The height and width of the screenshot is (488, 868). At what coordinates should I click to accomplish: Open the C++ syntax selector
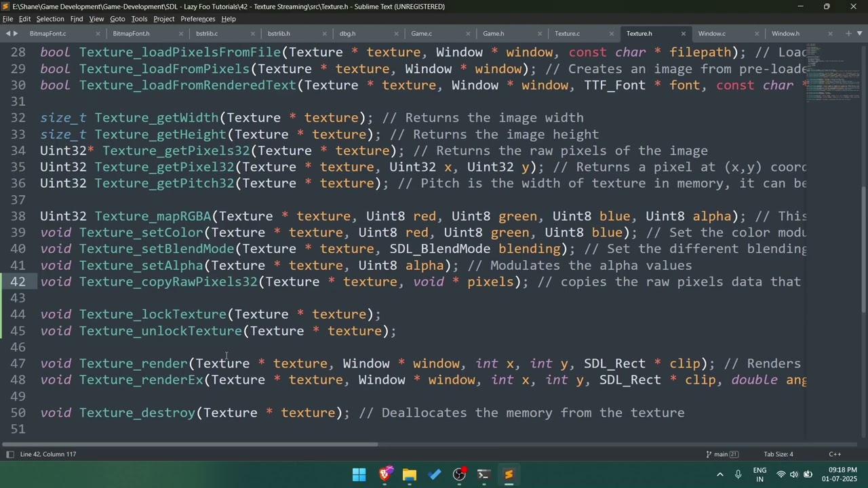(x=835, y=454)
